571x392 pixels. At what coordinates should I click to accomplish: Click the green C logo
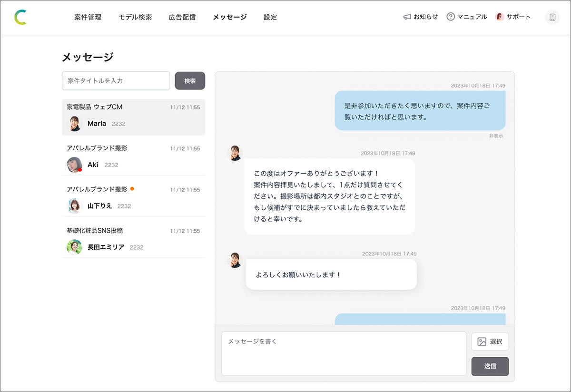tap(20, 17)
